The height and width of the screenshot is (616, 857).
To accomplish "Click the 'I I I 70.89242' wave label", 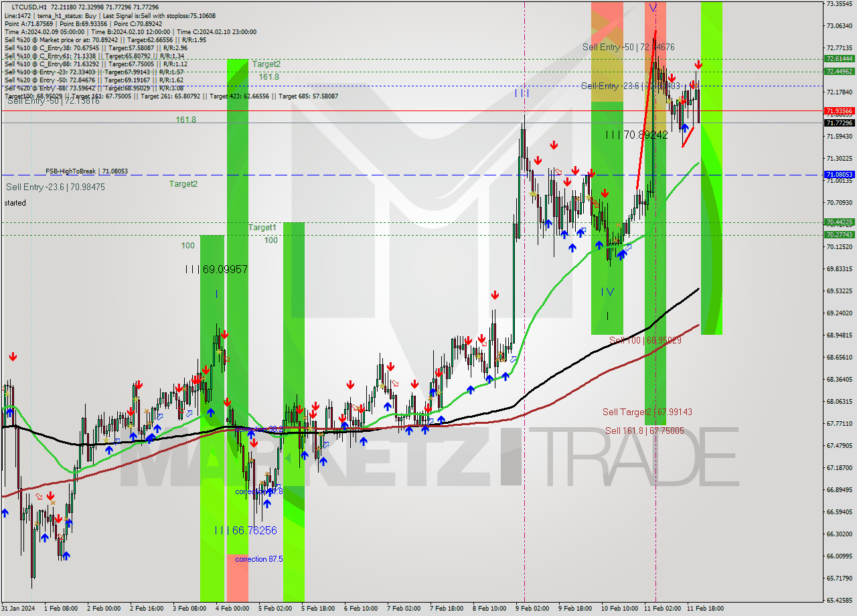I will [x=636, y=135].
